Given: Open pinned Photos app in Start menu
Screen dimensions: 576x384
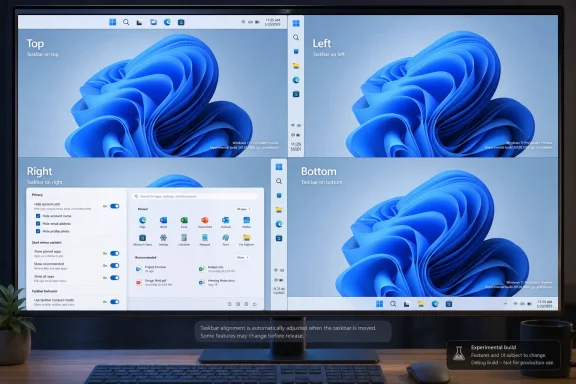Looking at the screenshot, I should 246,222.
